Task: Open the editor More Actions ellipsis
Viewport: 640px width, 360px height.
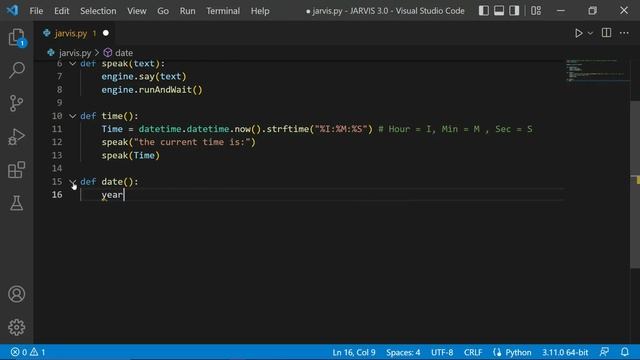Action: pos(624,33)
